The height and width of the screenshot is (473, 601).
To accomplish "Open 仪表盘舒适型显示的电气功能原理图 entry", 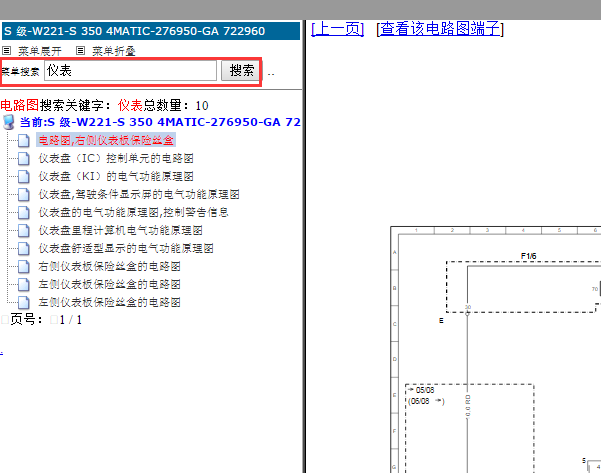I will pyautogui.click(x=126, y=248).
